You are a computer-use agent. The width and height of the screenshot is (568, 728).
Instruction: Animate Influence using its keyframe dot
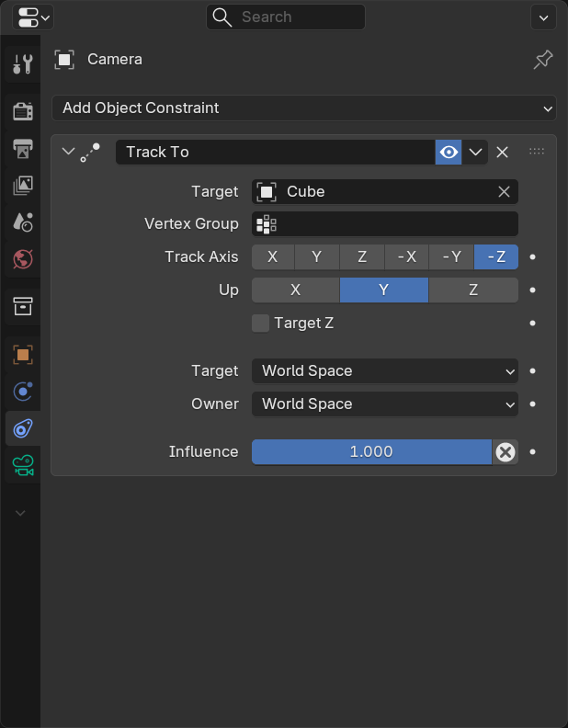pos(533,451)
